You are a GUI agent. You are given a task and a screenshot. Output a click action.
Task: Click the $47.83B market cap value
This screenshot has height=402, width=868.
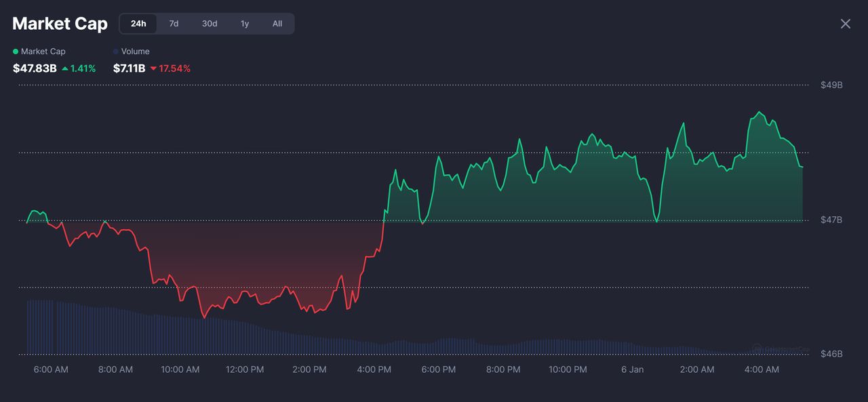(x=35, y=68)
